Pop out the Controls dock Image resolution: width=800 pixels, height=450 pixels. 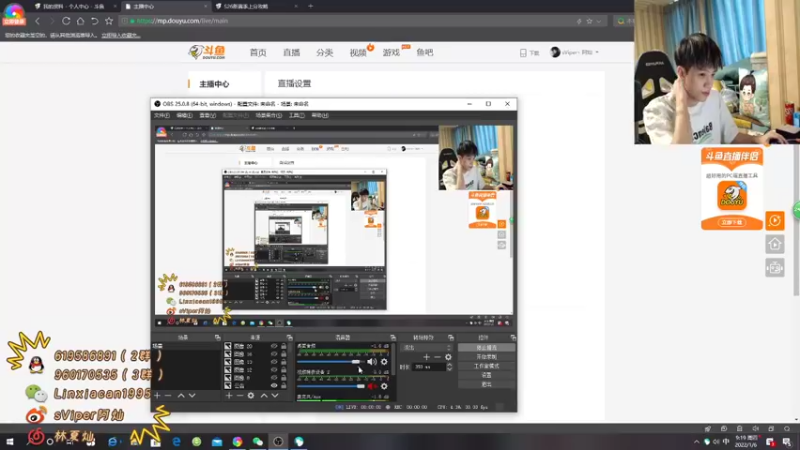pyautogui.click(x=513, y=338)
